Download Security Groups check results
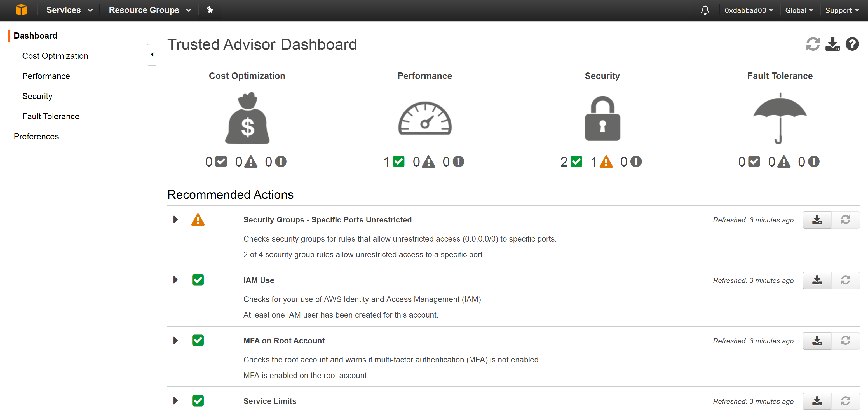Image resolution: width=868 pixels, height=415 pixels. tap(817, 220)
